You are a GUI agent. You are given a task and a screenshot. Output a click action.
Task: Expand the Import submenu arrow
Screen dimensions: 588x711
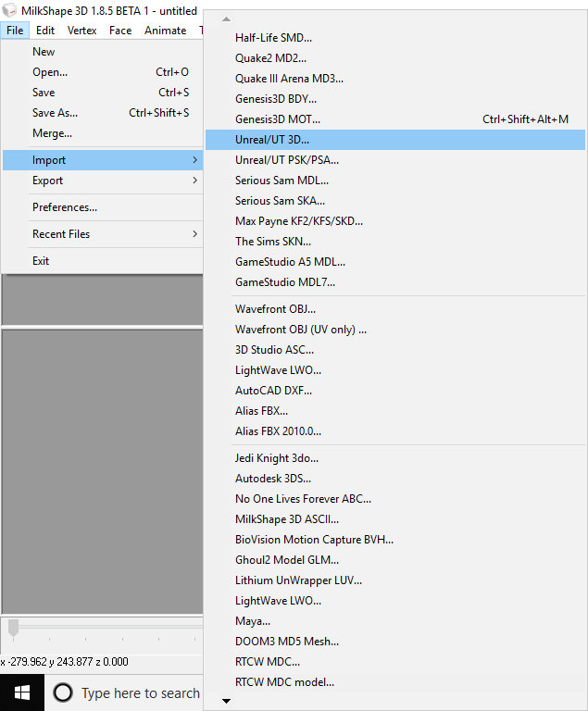pyautogui.click(x=194, y=159)
